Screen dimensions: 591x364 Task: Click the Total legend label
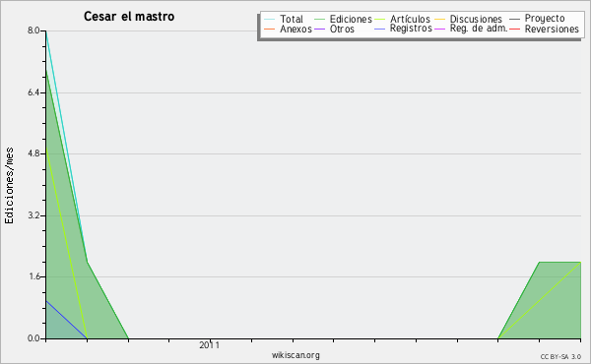[292, 19]
